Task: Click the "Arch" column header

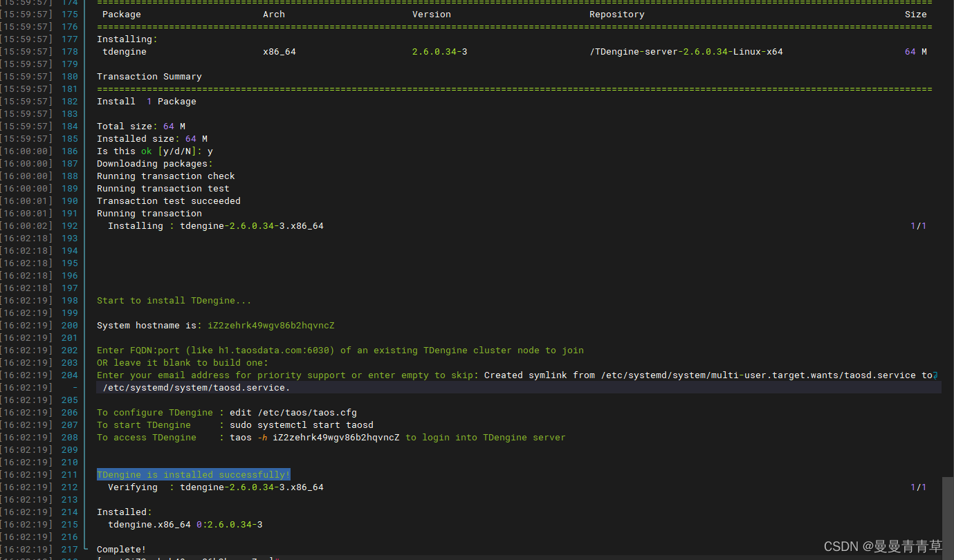Action: [x=274, y=15]
